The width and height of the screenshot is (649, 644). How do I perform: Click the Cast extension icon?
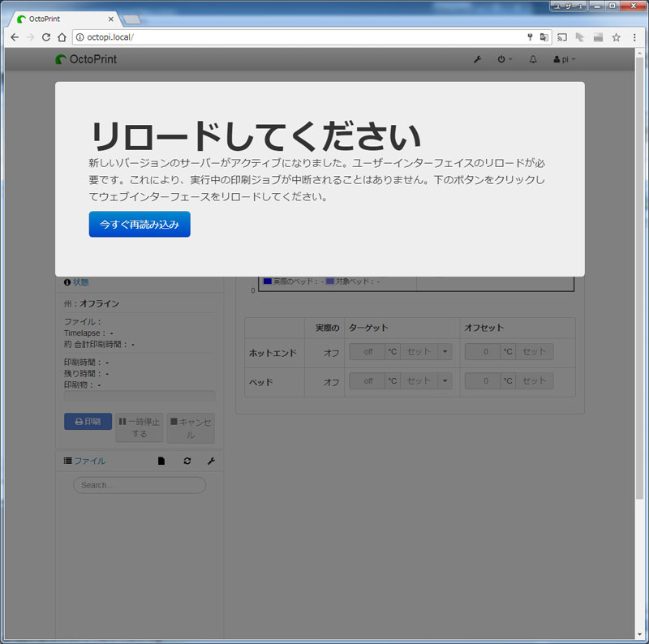562,37
